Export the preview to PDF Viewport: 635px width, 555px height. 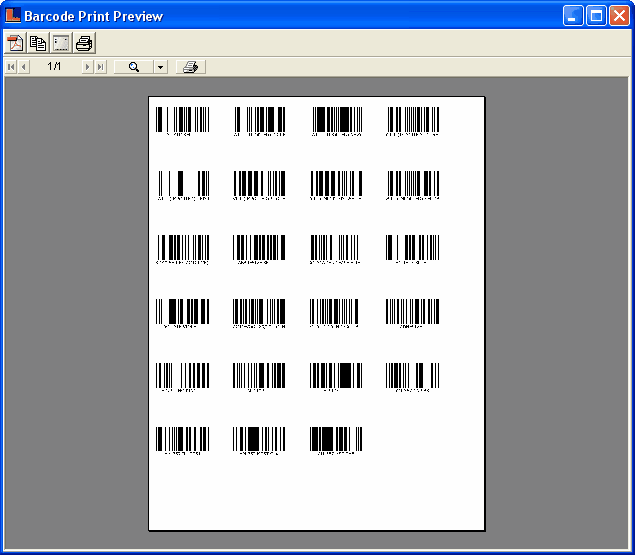click(x=15, y=43)
